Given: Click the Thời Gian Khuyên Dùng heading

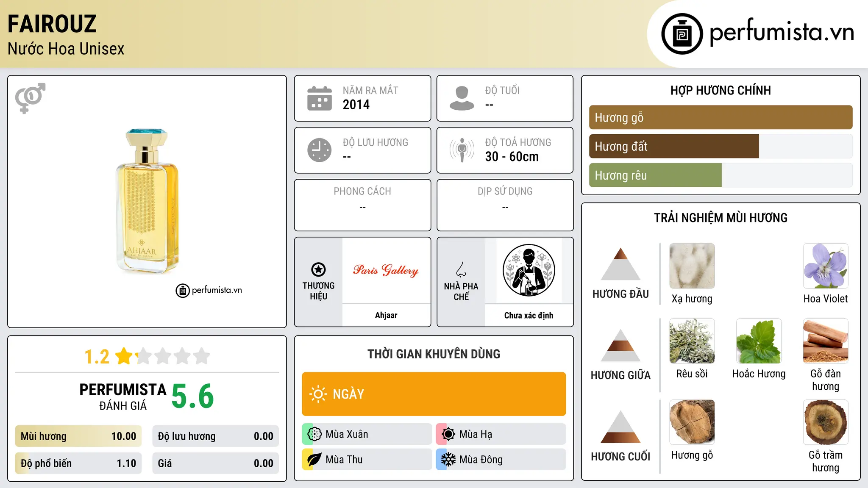Looking at the screenshot, I should pos(434,354).
